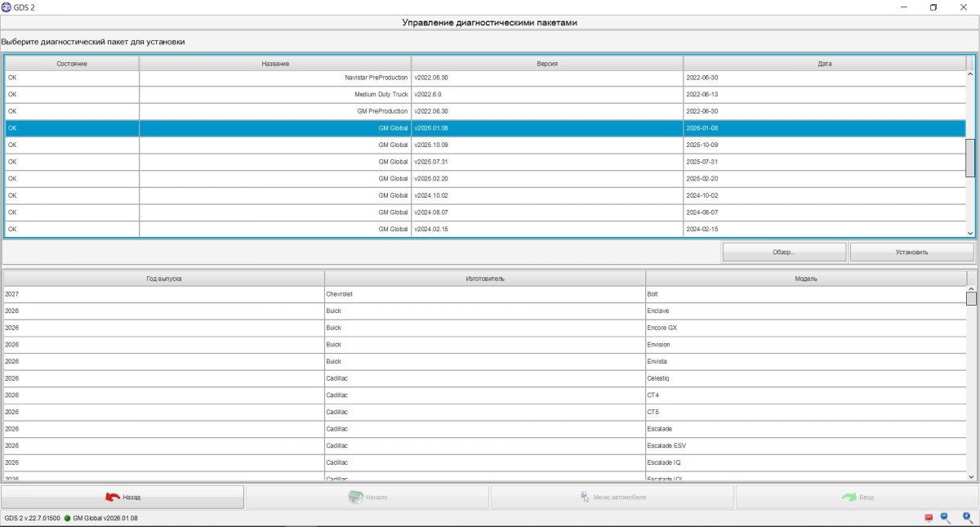980x527 pixels.
Task: Click the GDS 2 application icon in title bar
Action: point(7,7)
